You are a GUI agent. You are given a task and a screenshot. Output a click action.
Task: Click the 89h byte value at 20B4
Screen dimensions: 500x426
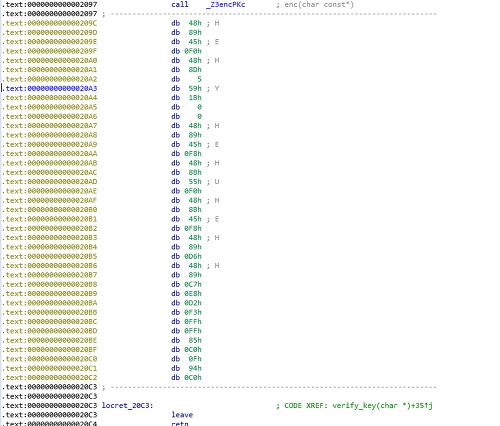[x=195, y=247]
